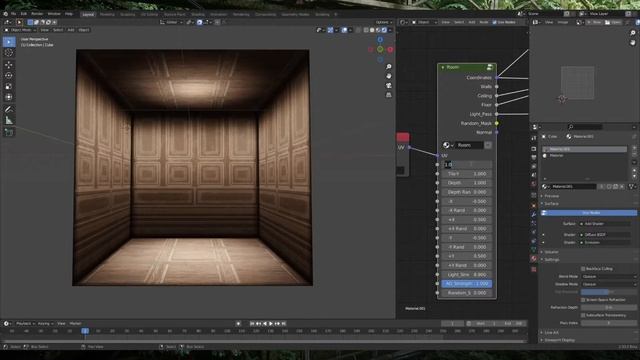Toggle Screen Space Refraction checkbox

(583, 300)
